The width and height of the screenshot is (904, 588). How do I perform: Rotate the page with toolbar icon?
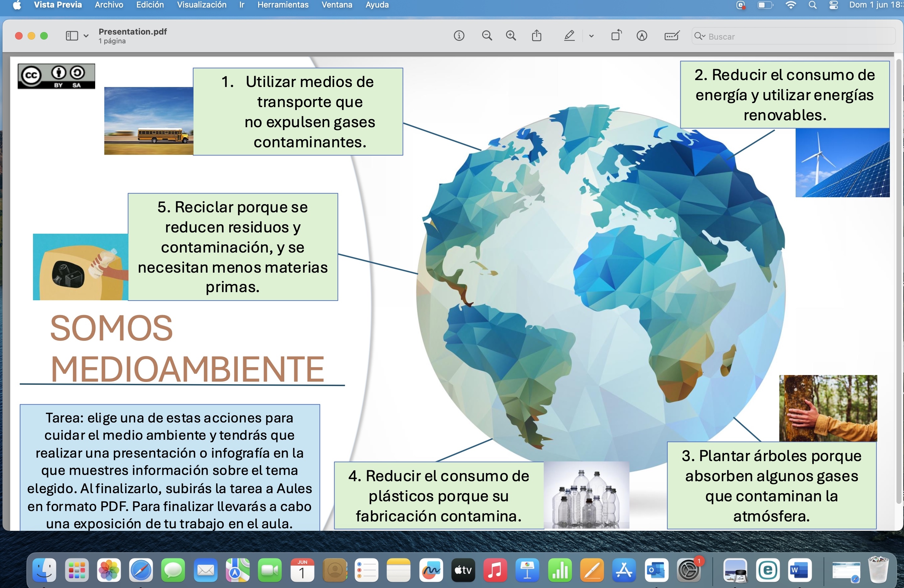(x=616, y=36)
